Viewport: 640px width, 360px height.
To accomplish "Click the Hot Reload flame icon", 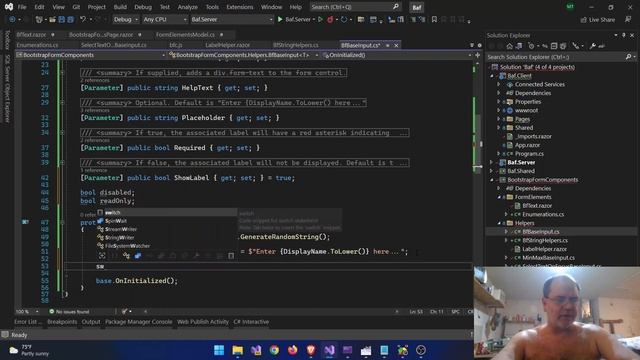I will point(330,19).
